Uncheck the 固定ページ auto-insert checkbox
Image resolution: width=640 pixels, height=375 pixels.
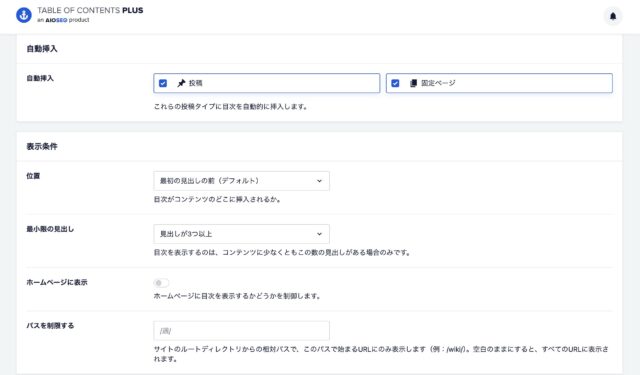click(x=395, y=83)
